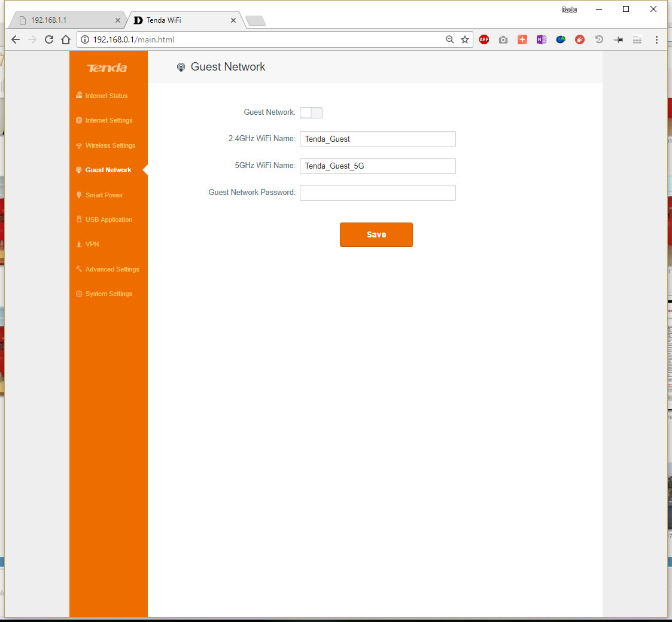Open USB Application in sidebar
The image size is (672, 622).
109,219
